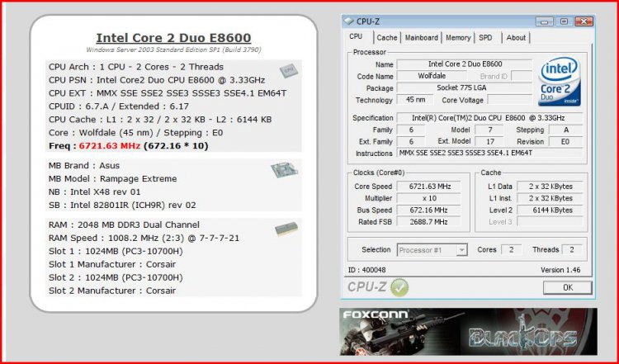
Task: Click the Package field Socket 775 LGA
Action: point(465,87)
